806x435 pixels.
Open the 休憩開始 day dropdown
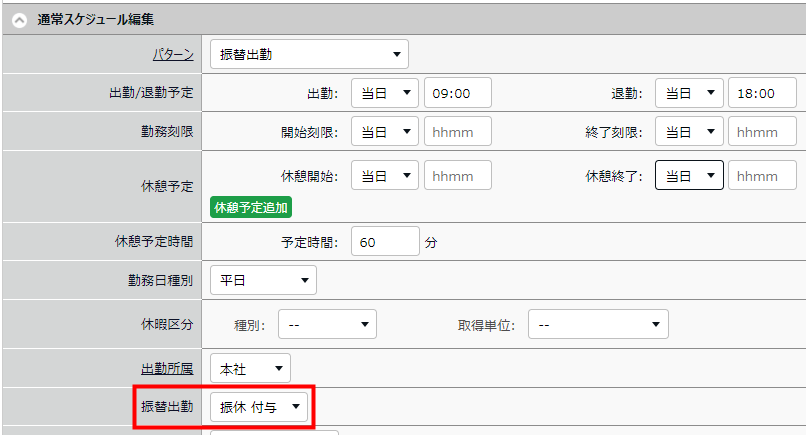coord(385,175)
